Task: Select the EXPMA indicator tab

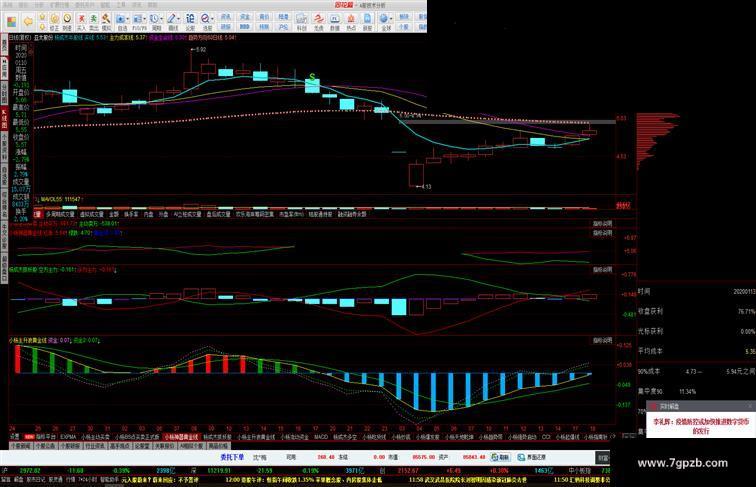Action: coord(68,437)
